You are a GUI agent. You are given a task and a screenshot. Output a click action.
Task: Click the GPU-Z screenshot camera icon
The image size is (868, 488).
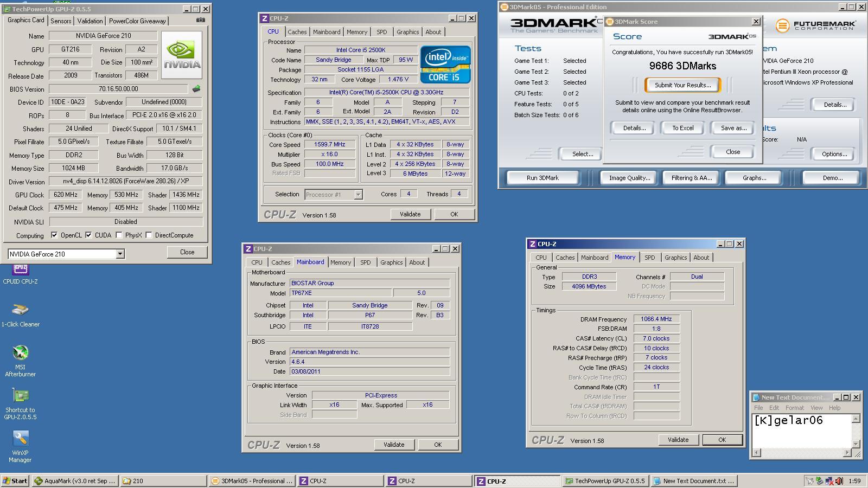tap(201, 20)
